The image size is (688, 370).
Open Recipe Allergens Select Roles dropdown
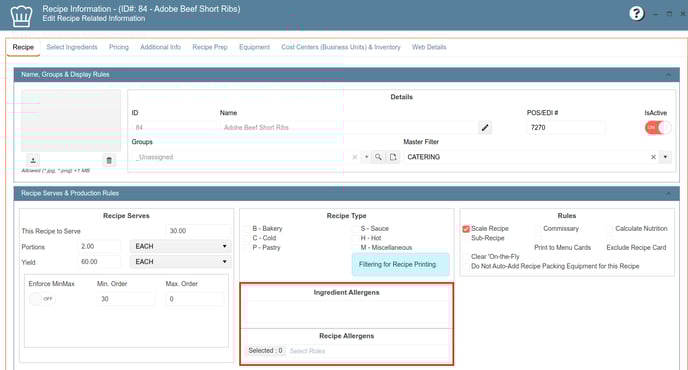tap(369, 351)
